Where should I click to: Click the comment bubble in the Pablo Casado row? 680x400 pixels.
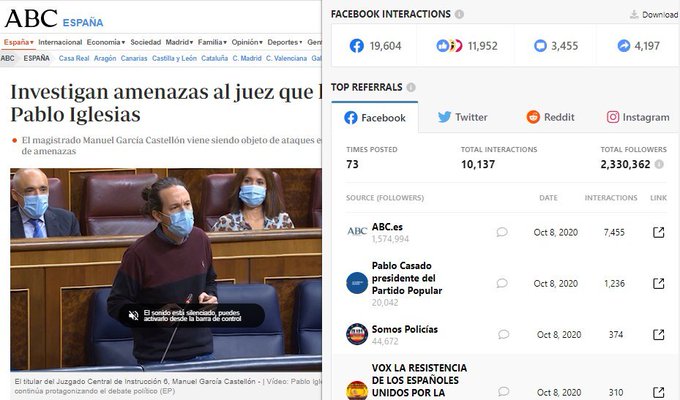tap(502, 283)
